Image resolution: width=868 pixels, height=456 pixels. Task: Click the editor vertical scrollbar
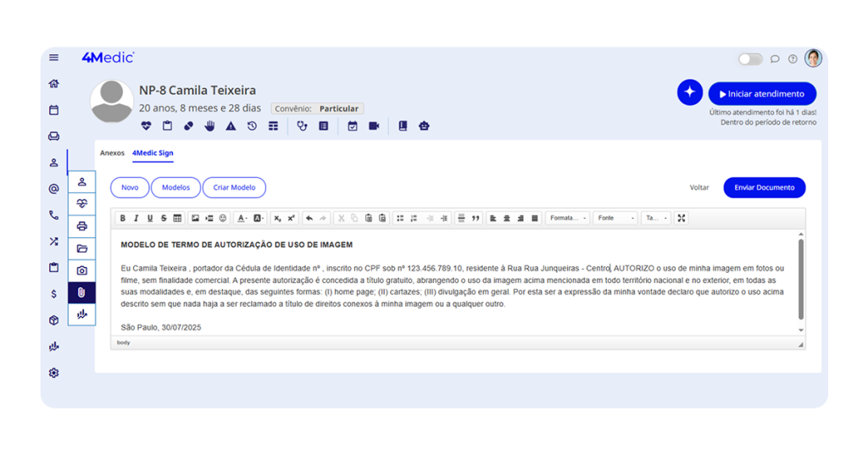(800, 280)
